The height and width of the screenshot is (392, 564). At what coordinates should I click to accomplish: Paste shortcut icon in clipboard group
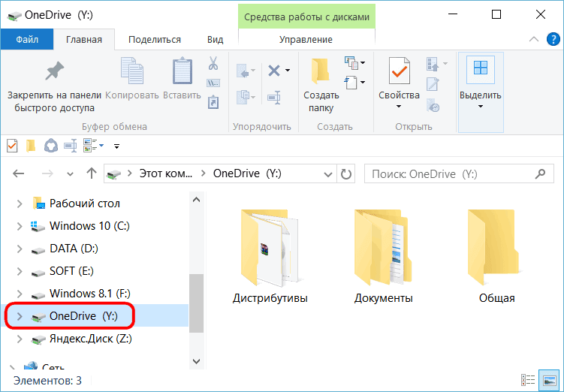click(213, 102)
